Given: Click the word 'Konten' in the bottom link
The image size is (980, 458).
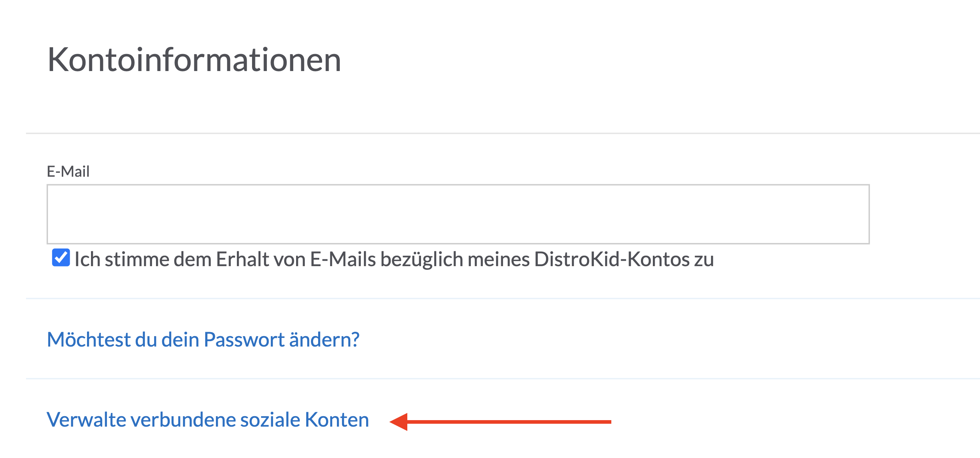Looking at the screenshot, I should pos(337,420).
